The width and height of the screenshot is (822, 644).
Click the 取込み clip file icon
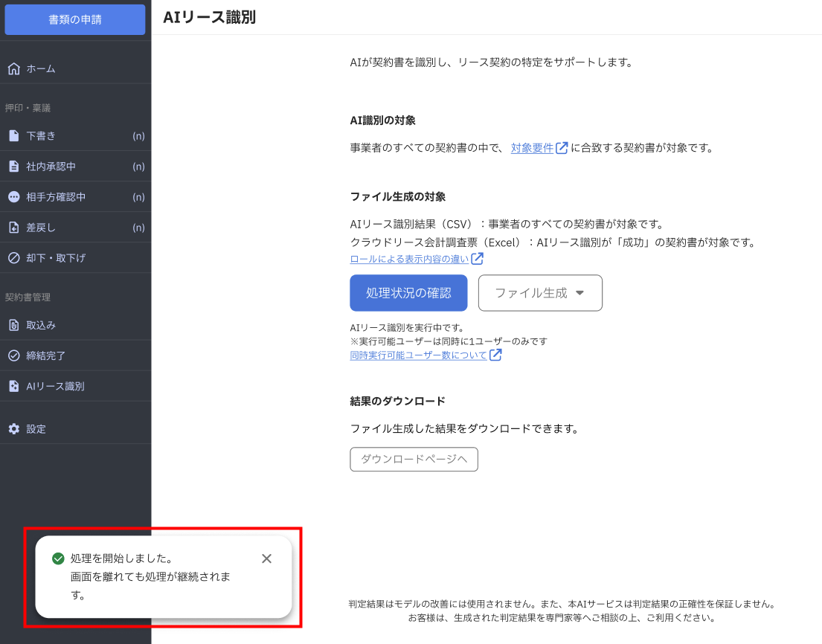[13, 325]
